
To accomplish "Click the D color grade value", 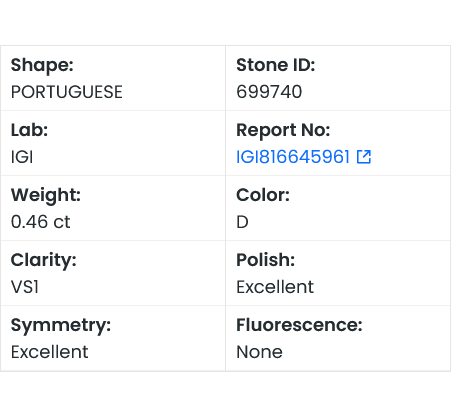I will point(242,222).
